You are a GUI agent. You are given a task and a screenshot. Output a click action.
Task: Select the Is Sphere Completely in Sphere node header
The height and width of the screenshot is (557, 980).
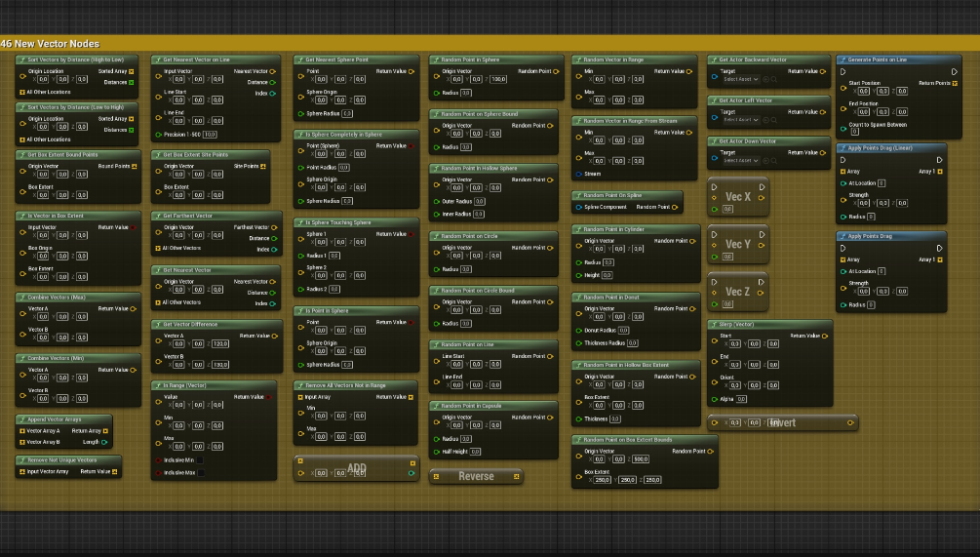coord(356,135)
